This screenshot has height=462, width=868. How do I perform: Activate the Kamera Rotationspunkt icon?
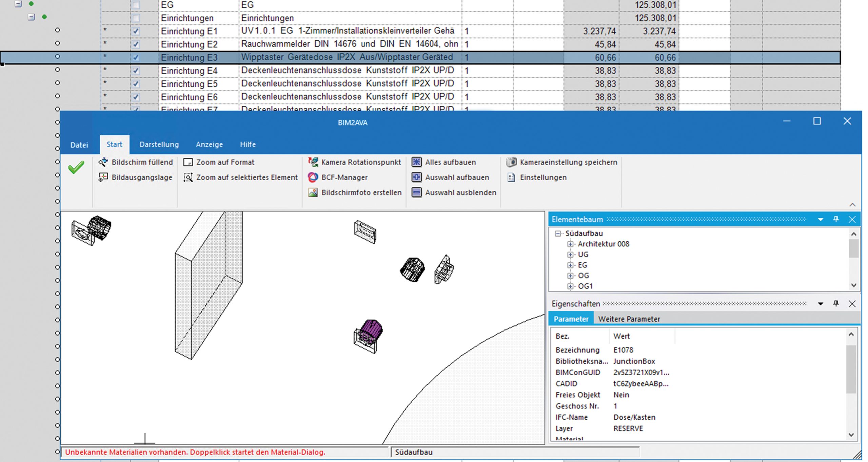point(313,162)
